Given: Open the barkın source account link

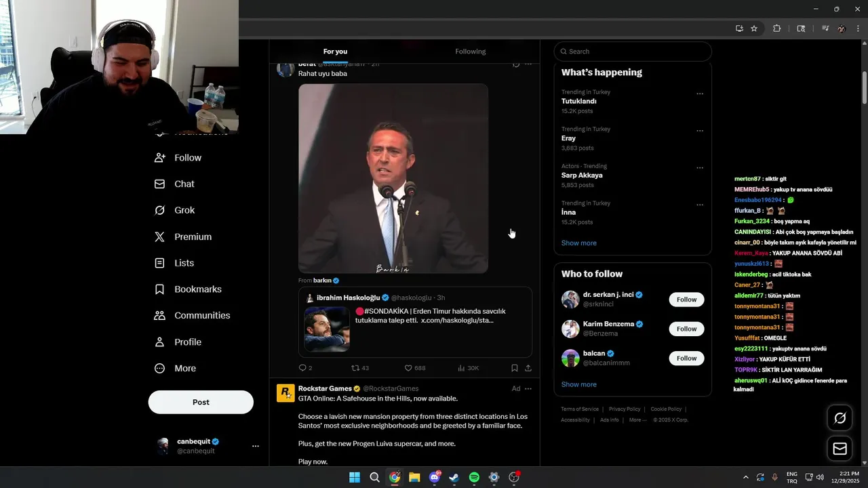Looking at the screenshot, I should [322, 281].
